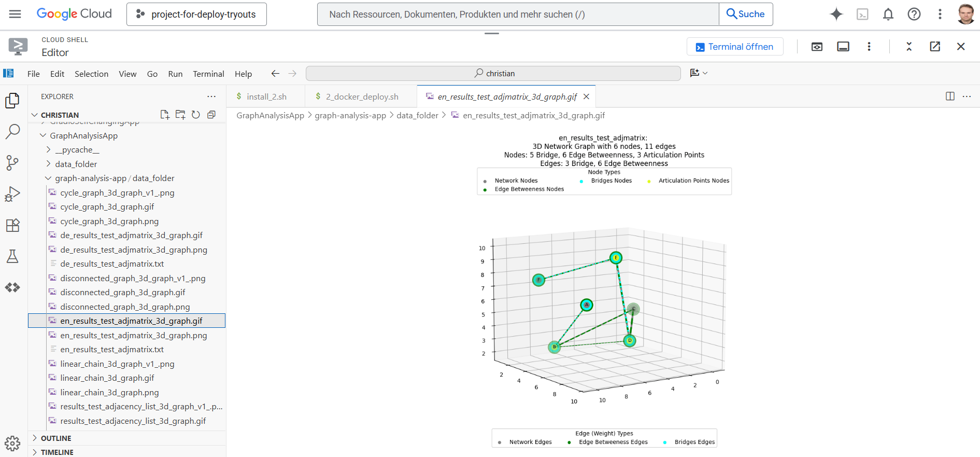This screenshot has width=980, height=457.
Task: Select GraphAnalysisApp in the breadcrumb
Action: point(270,116)
